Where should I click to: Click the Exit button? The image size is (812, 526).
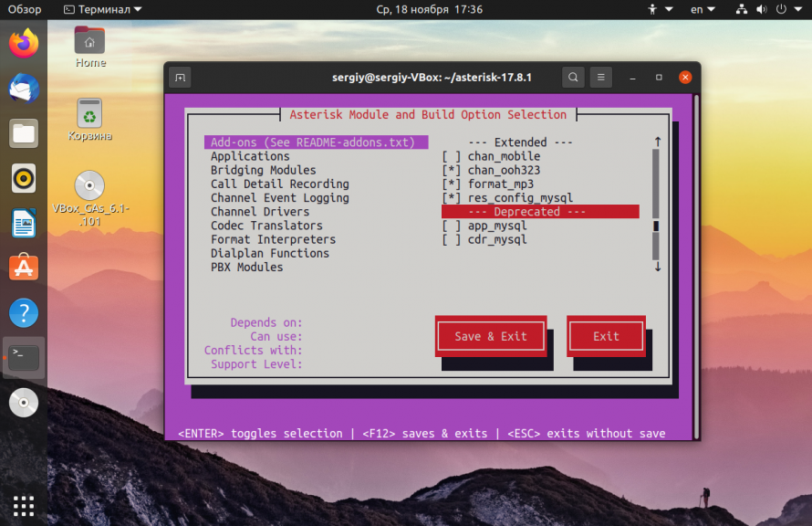(606, 336)
